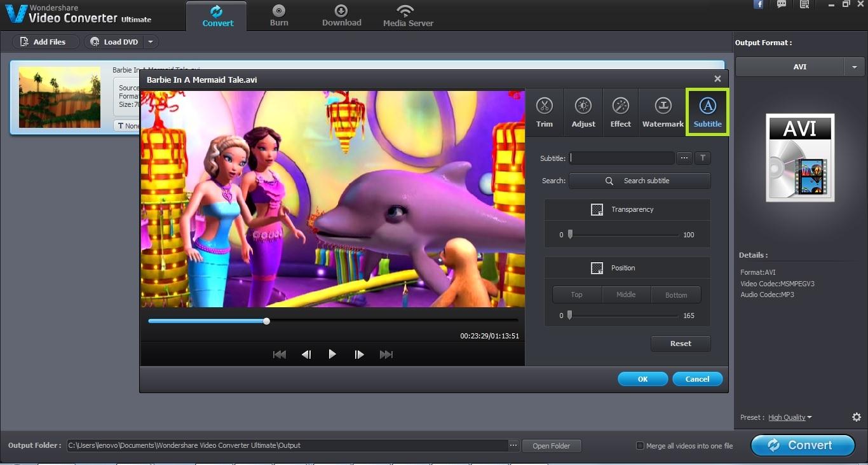Open the Trim scissors tool
This screenshot has width=868, height=465.
(x=545, y=112)
